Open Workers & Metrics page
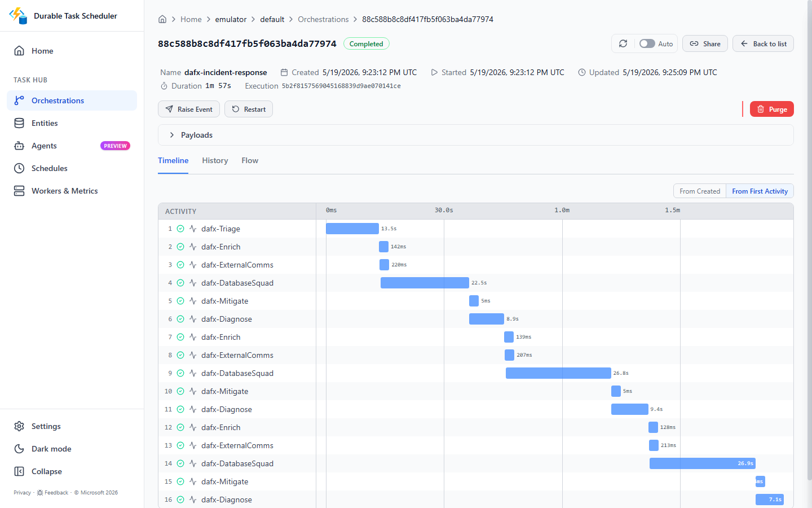The height and width of the screenshot is (508, 812). coord(72,191)
